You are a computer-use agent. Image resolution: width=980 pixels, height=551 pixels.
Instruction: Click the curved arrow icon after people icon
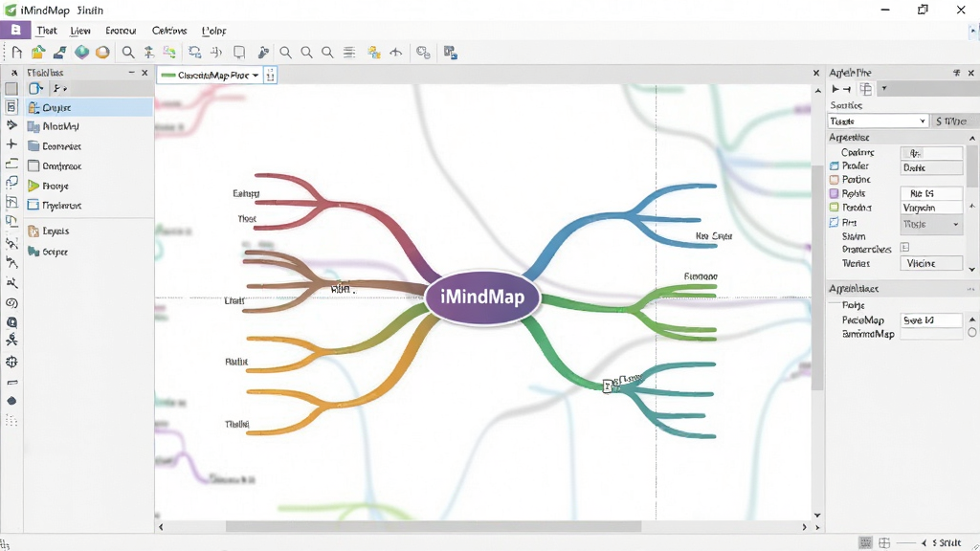[x=395, y=53]
